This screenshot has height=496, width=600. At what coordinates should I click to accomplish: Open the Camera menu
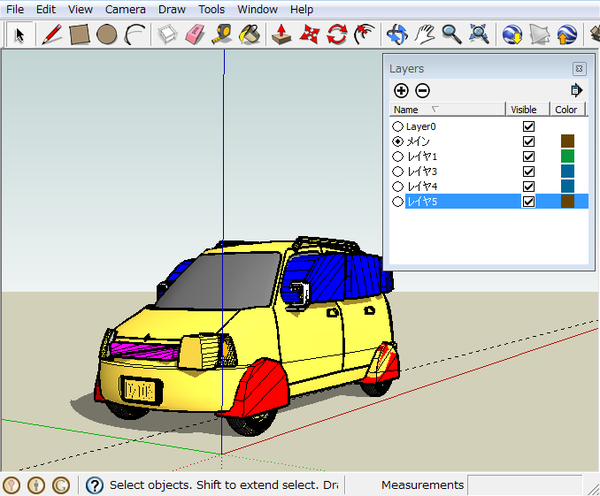click(x=125, y=9)
